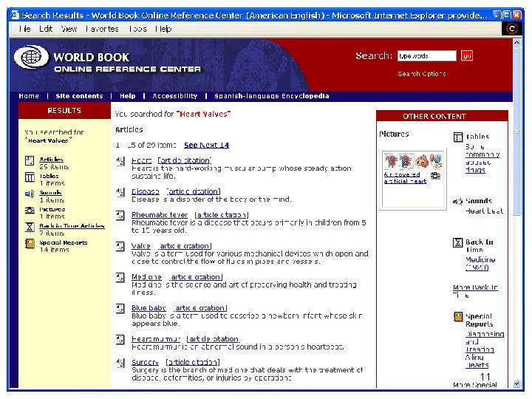Click the article icon beside Valve result
The width and height of the screenshot is (532, 399).
point(120,246)
